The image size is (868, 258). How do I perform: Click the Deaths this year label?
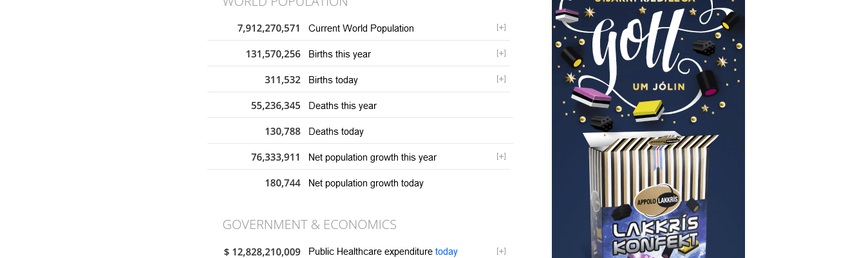coord(342,106)
